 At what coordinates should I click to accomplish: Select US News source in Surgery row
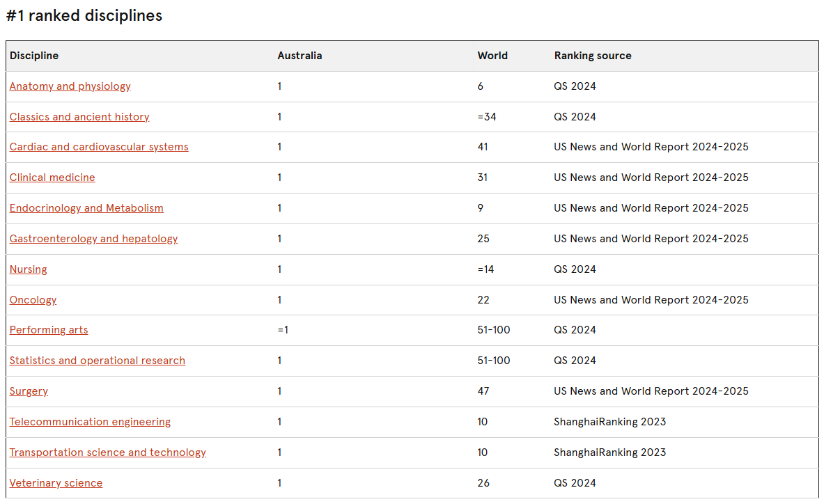coord(651,391)
